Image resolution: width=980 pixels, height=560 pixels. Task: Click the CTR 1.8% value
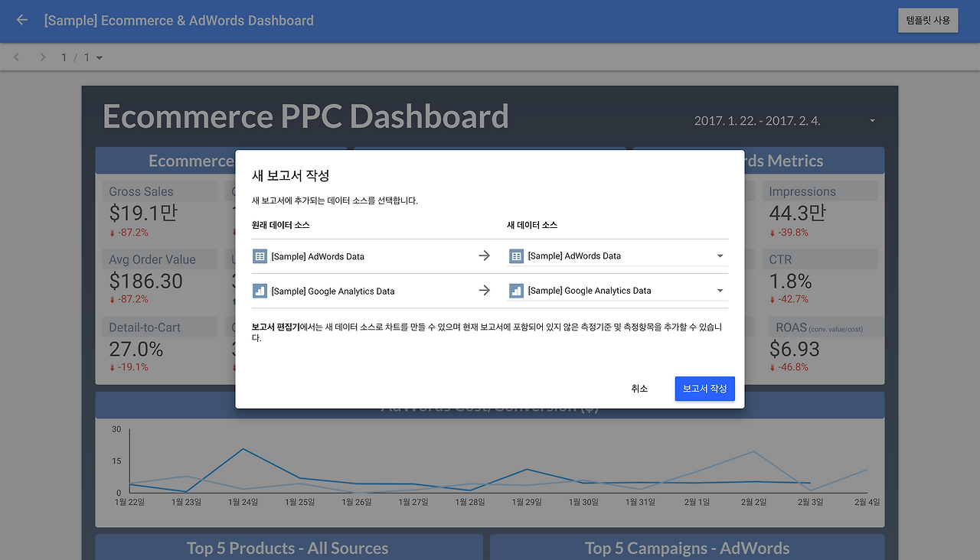791,281
